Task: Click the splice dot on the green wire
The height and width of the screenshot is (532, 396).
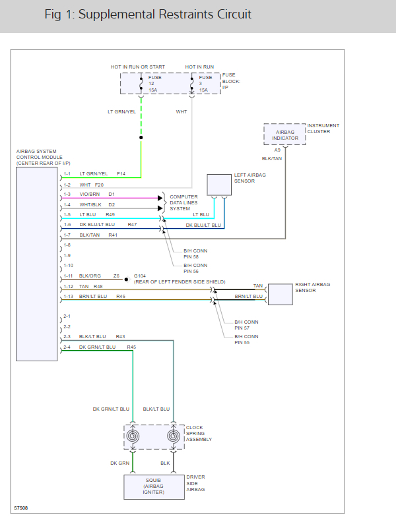Action: 141,137
